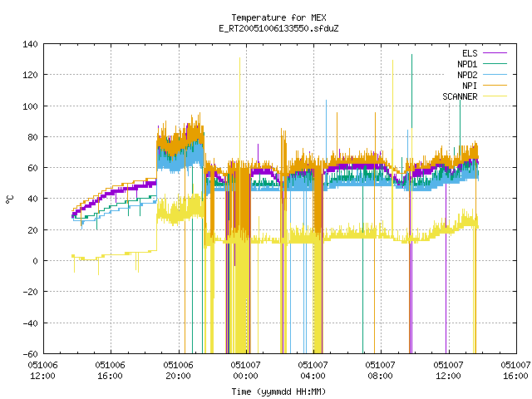Click the NPD1 legend label
Screen dimensions: 532x399
[467, 64]
